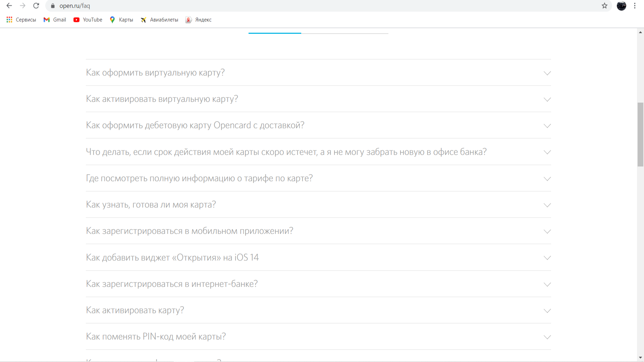
Task: Click the Карты map pin icon
Action: point(112,20)
